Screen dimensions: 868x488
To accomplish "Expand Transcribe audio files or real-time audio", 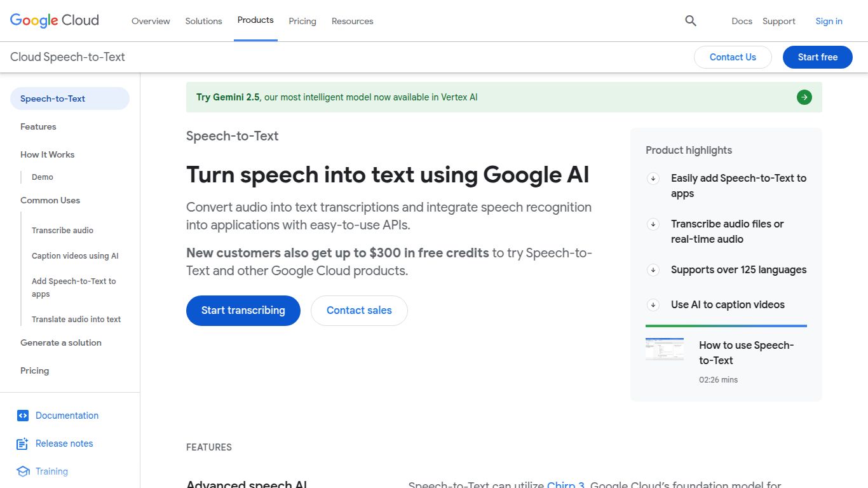I will point(653,224).
